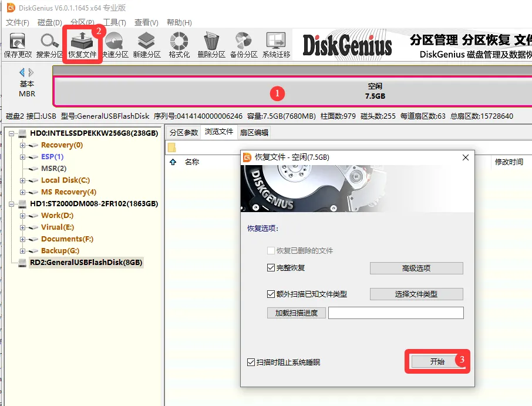The width and height of the screenshot is (532, 406).
Task: Open the 备份分区 backup partition tool
Action: pyautogui.click(x=244, y=45)
